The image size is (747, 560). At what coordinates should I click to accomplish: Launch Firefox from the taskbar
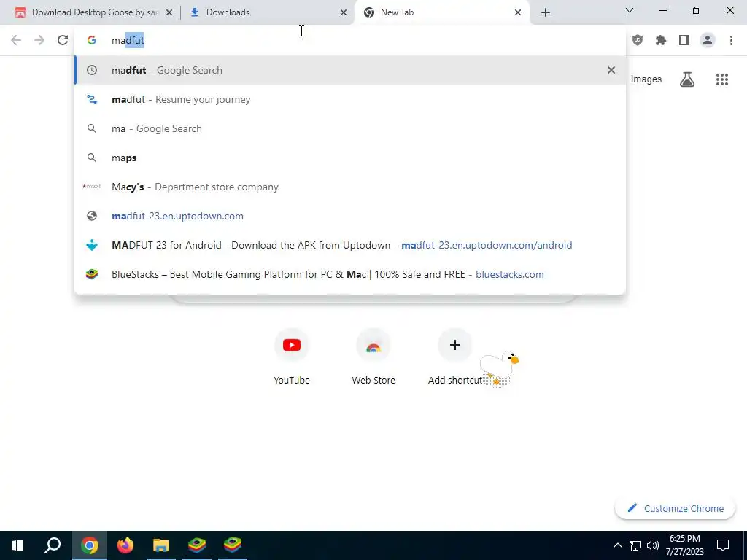pos(125,545)
